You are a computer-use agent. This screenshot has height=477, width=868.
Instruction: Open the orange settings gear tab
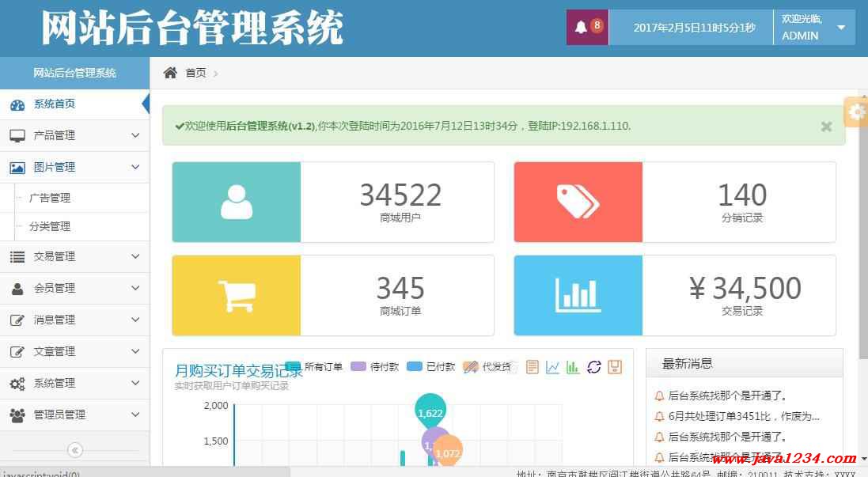pos(856,112)
